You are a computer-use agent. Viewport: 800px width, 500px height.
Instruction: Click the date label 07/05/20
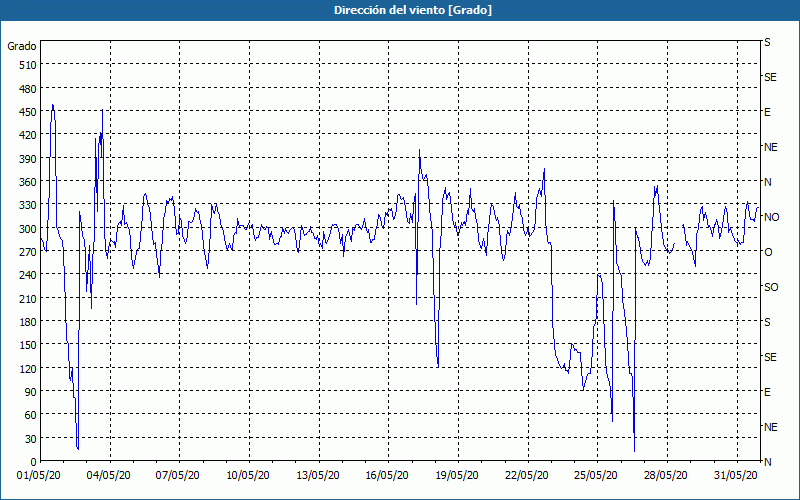(x=178, y=475)
